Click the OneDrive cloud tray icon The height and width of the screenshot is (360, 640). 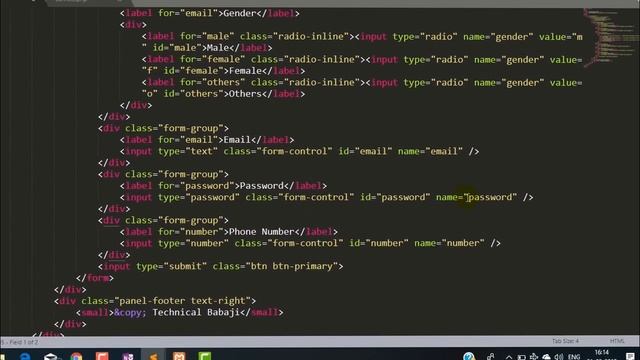tap(546, 357)
